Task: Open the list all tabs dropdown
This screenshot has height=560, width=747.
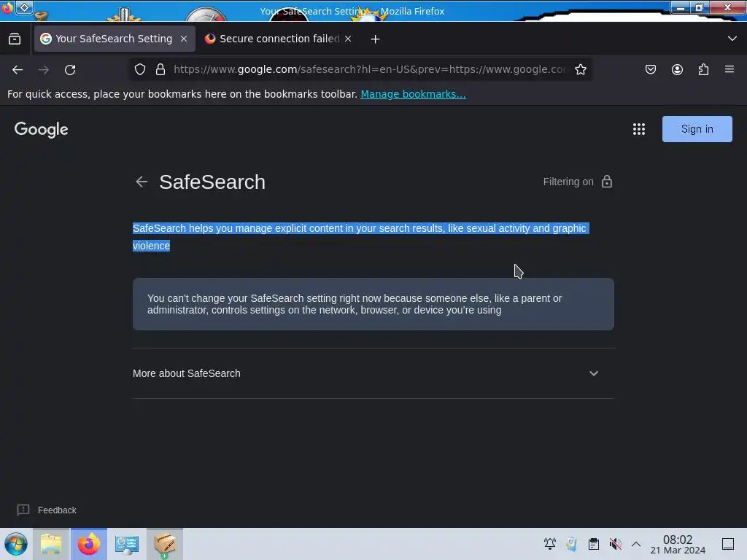Action: click(732, 39)
